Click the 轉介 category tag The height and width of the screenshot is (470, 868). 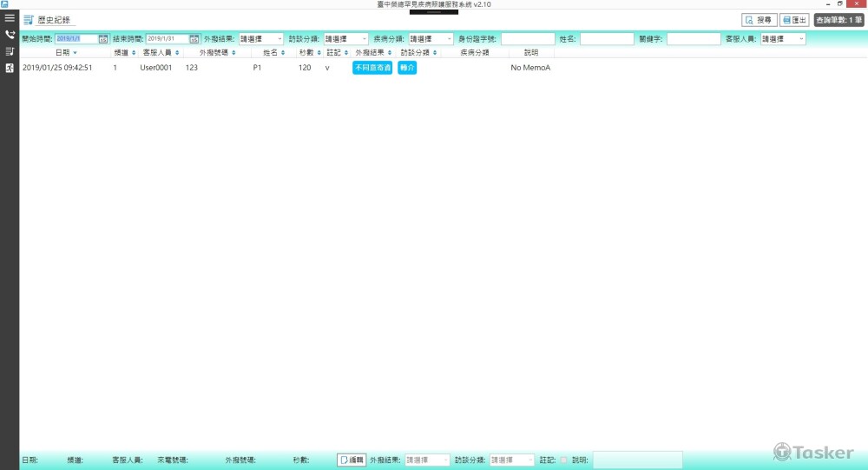click(407, 68)
